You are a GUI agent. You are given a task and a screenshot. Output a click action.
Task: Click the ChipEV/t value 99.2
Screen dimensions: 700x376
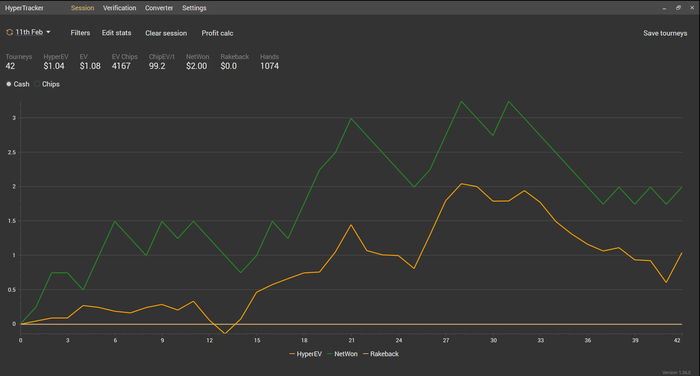point(157,66)
